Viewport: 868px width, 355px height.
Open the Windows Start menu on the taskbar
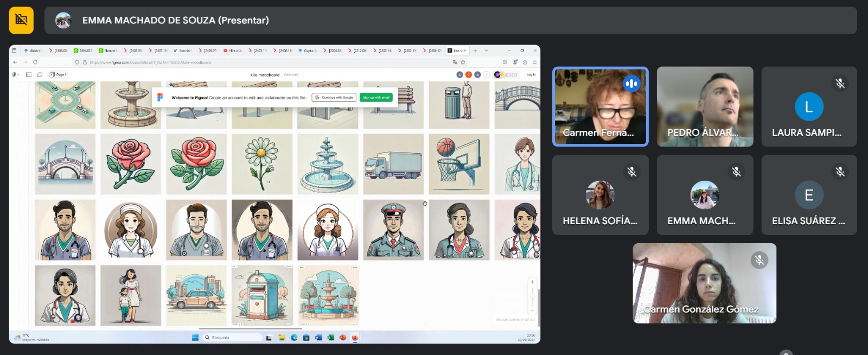pos(195,338)
